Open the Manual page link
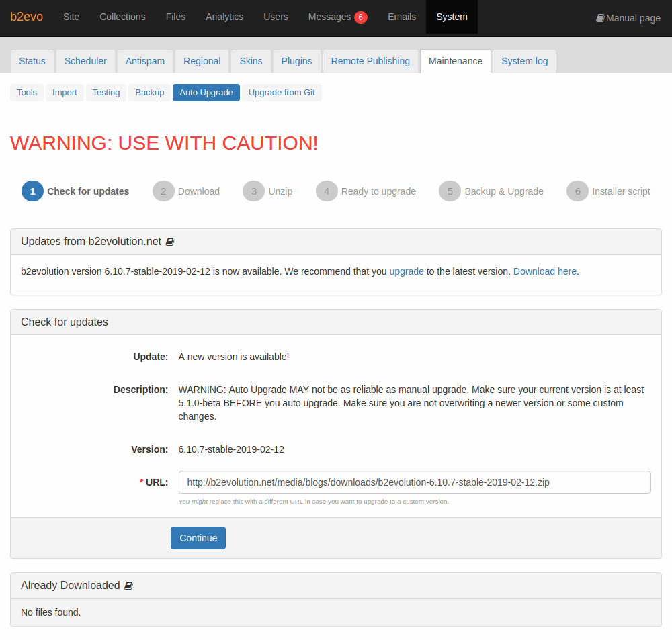The height and width of the screenshot is (640, 672). click(x=628, y=18)
